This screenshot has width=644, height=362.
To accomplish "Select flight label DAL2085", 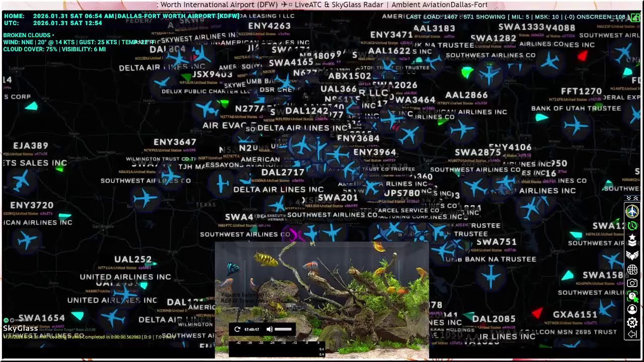I will click(x=494, y=319).
